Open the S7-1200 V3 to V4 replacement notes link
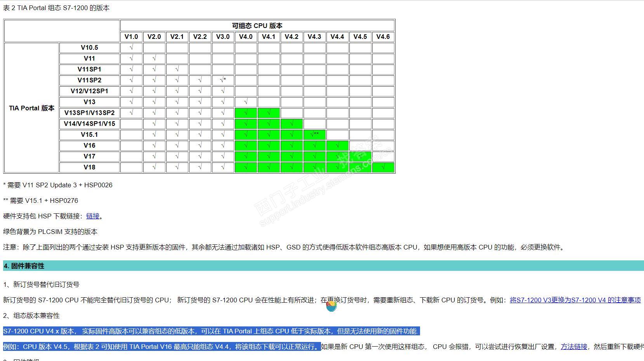The height and width of the screenshot is (361, 644). pyautogui.click(x=575, y=300)
